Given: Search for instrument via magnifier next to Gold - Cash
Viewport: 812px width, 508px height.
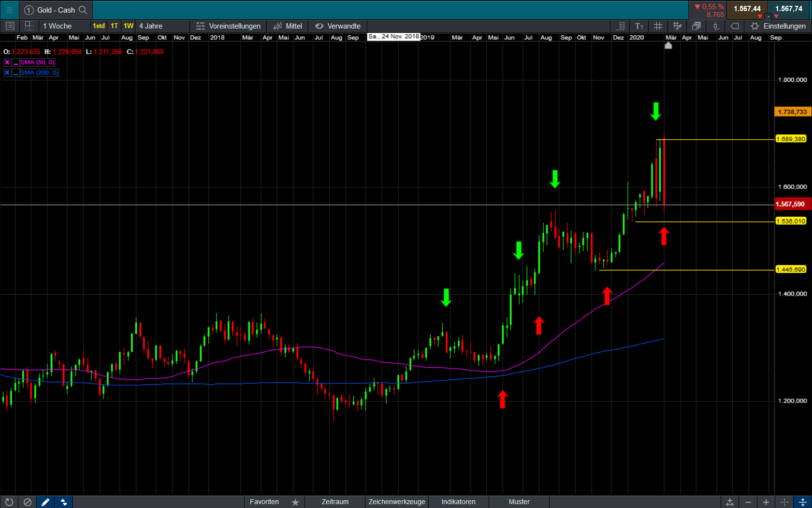Looking at the screenshot, I should 83,10.
